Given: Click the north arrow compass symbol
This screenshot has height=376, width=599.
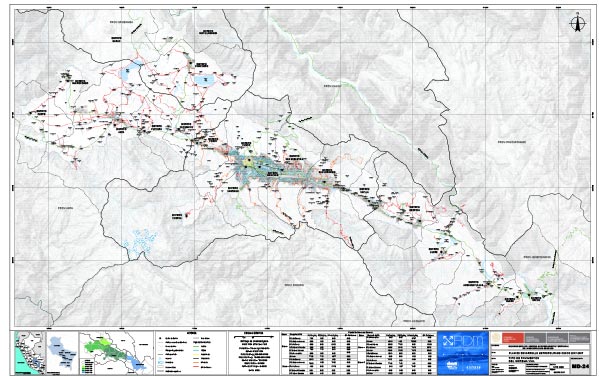Looking at the screenshot, I should click(x=577, y=23).
